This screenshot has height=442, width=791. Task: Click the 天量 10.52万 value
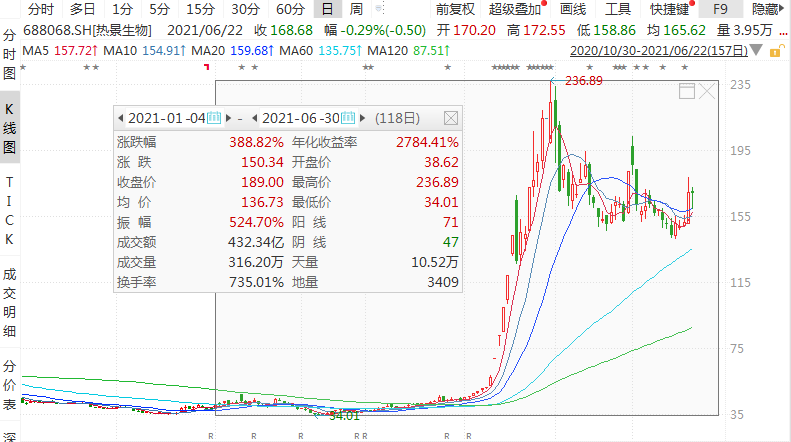(x=435, y=262)
